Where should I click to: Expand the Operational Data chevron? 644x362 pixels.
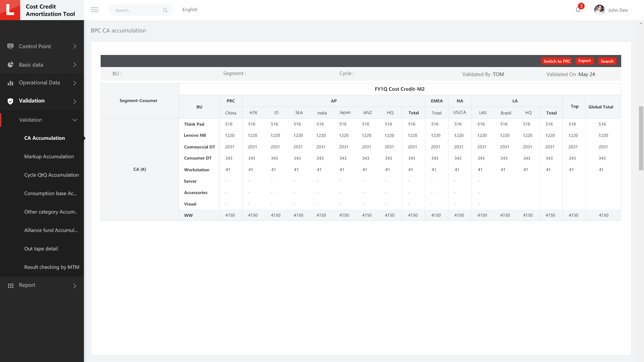75,83
